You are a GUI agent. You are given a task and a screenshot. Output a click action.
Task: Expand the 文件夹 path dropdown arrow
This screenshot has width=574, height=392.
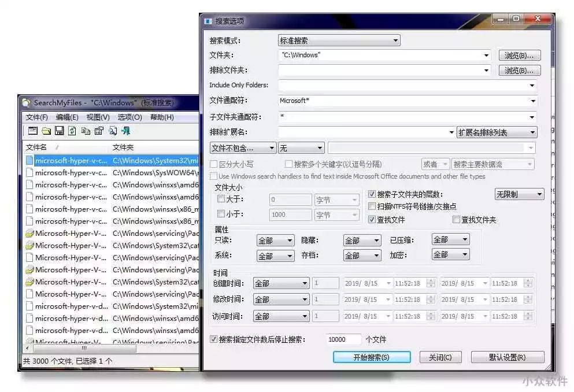coord(486,56)
